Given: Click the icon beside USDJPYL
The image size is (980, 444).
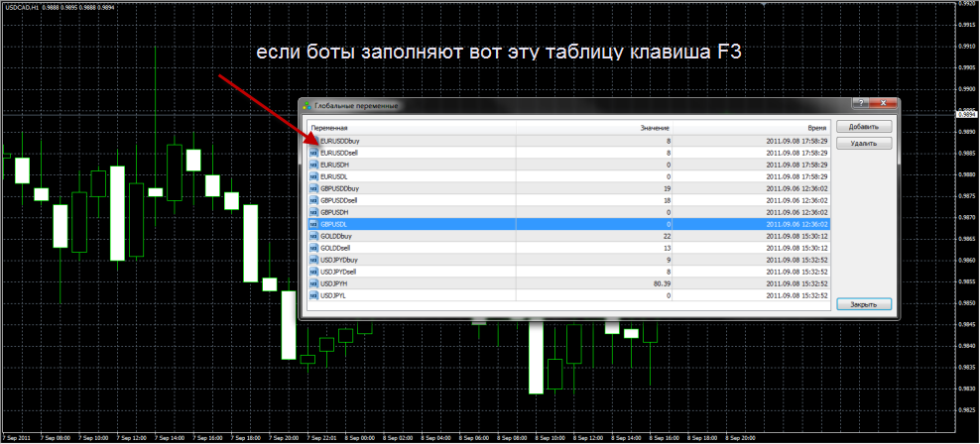Looking at the screenshot, I should pyautogui.click(x=313, y=295).
